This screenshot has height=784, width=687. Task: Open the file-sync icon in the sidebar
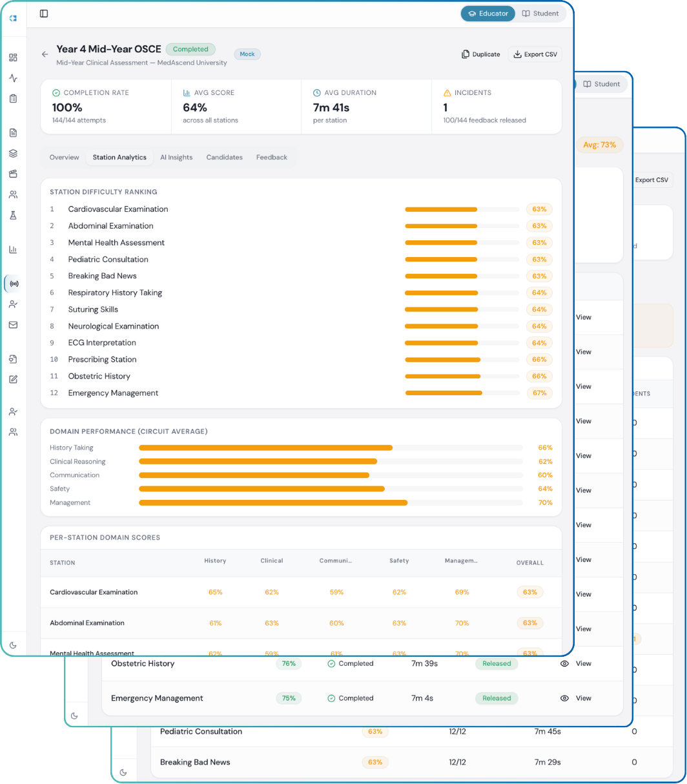[x=13, y=359]
